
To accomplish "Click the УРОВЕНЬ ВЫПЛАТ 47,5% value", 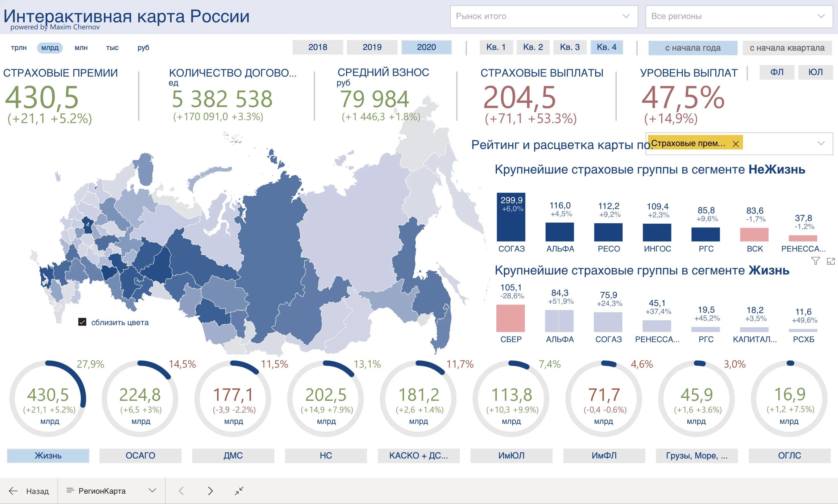I will pos(683,97).
